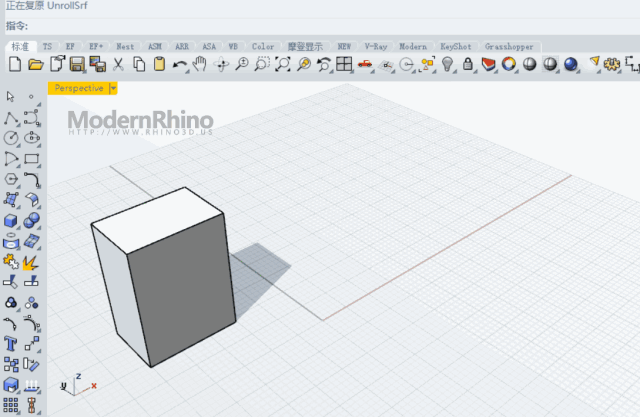This screenshot has width=640, height=417.
Task: Switch to four viewports layout icon
Action: click(344, 64)
